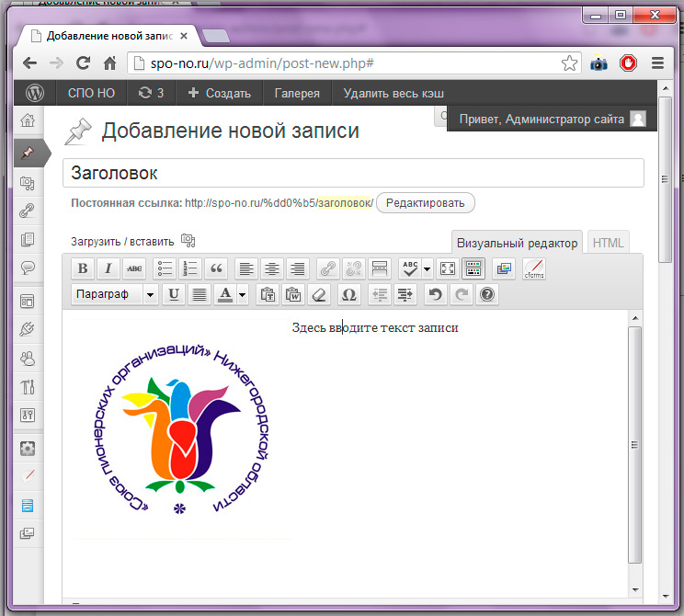Open Привет, Администратор сайта account menu
Image resolution: width=684 pixels, height=616 pixels.
[x=553, y=119]
